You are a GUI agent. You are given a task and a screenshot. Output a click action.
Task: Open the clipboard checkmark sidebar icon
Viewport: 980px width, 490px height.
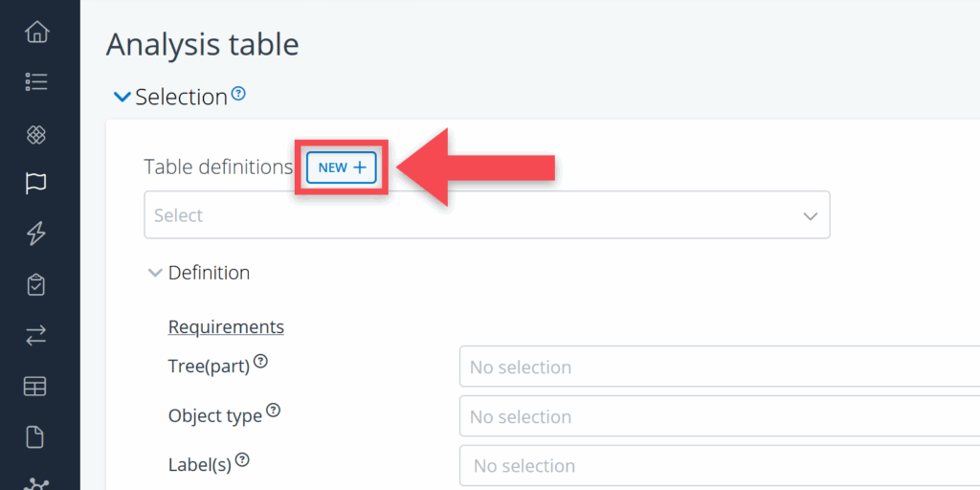click(35, 284)
